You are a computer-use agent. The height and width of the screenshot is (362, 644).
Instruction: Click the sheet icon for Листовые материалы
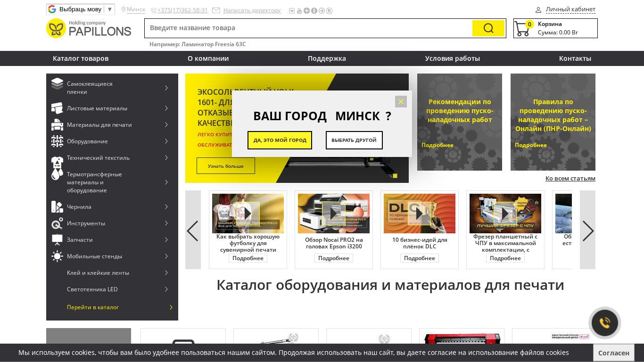[57, 108]
